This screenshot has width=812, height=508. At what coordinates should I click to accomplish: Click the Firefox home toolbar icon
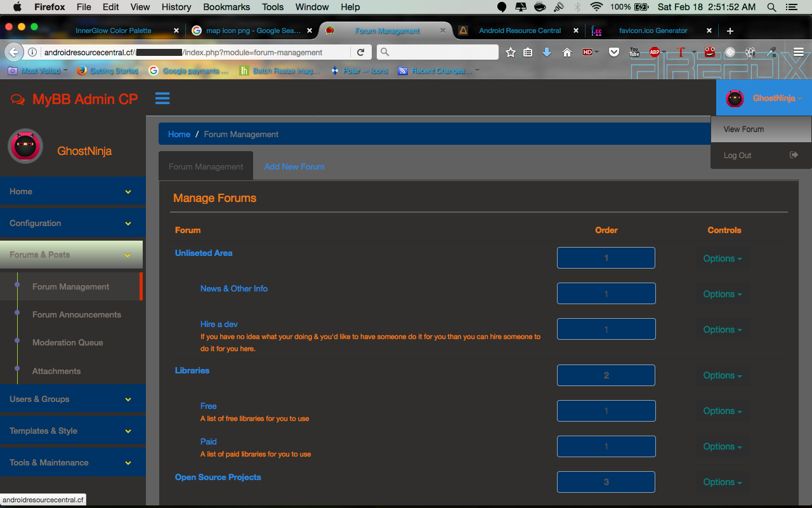pos(567,53)
